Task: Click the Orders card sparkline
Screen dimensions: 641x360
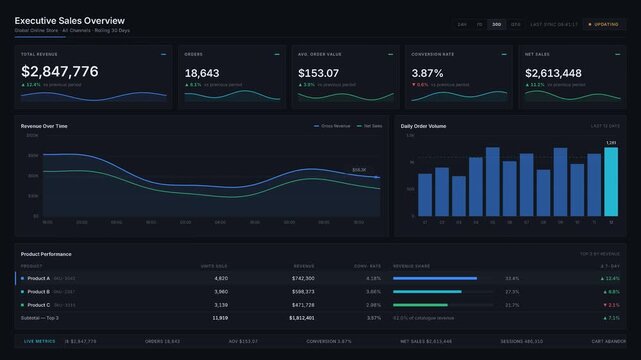Action: pos(232,96)
